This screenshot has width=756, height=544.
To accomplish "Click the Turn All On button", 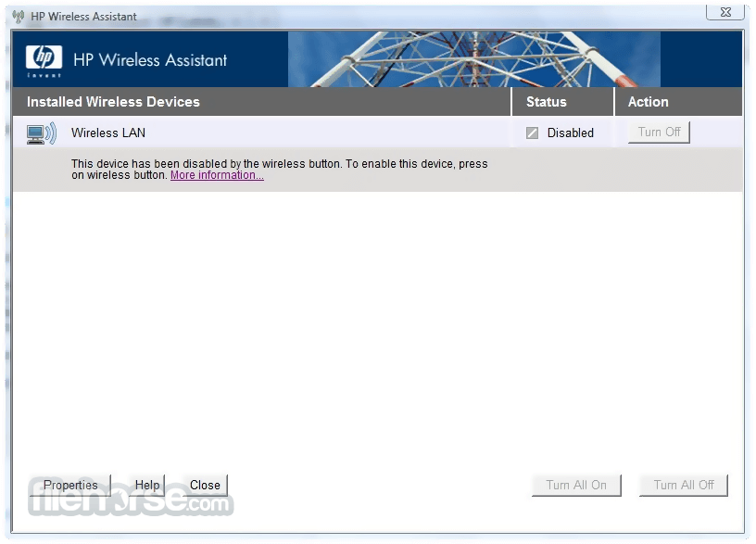I will point(576,485).
